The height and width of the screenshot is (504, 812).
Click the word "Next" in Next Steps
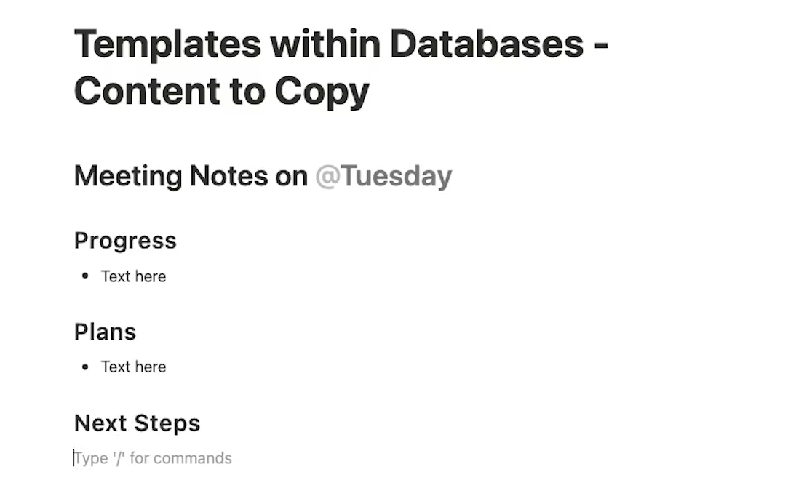click(100, 423)
